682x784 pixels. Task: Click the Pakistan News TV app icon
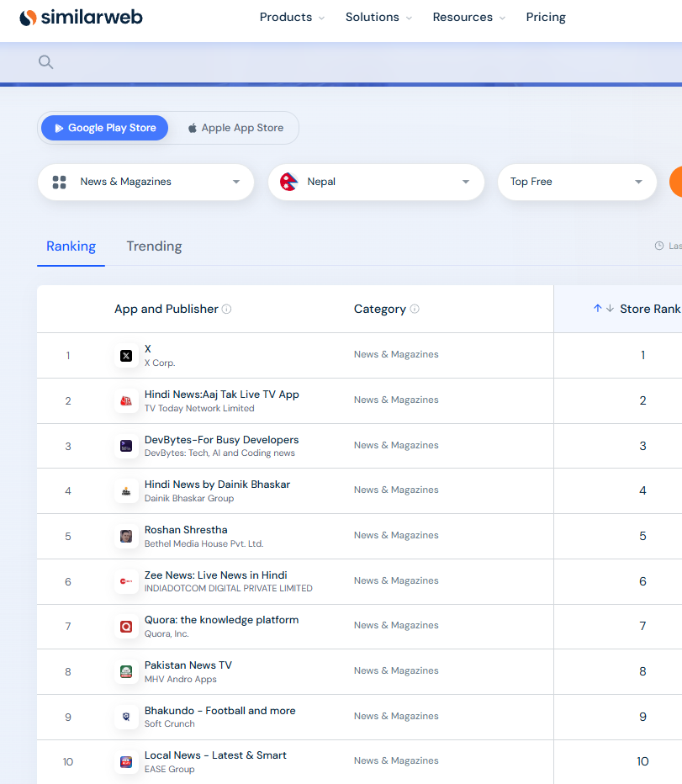coord(126,672)
